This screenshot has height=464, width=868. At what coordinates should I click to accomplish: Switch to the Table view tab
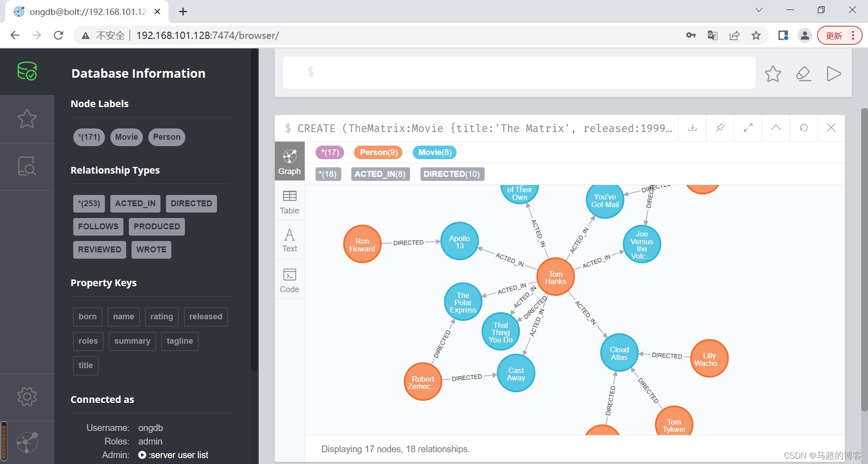(289, 201)
